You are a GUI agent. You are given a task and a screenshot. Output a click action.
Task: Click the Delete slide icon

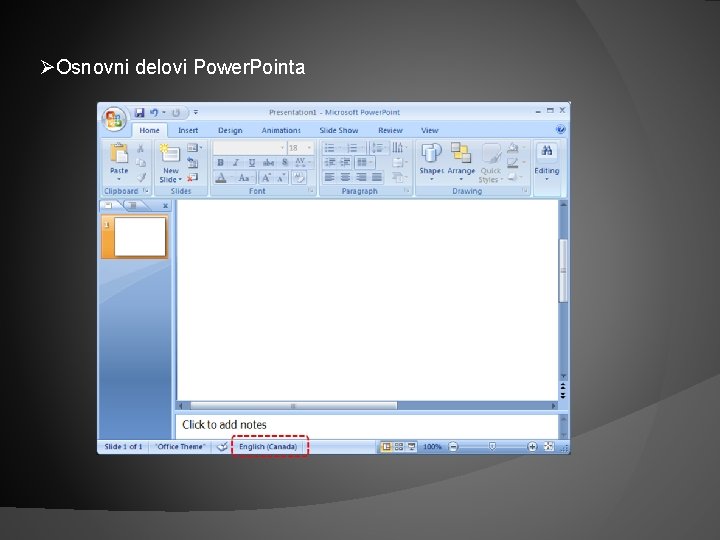pyautogui.click(x=192, y=177)
